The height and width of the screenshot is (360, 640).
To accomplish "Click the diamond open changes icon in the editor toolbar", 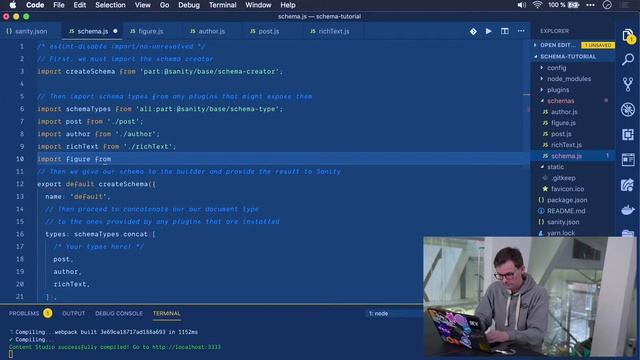I will click(x=473, y=31).
